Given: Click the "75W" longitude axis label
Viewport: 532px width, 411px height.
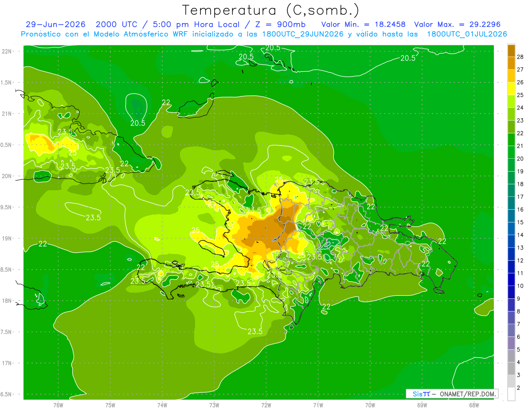Looking at the screenshot, I should click(x=110, y=405).
